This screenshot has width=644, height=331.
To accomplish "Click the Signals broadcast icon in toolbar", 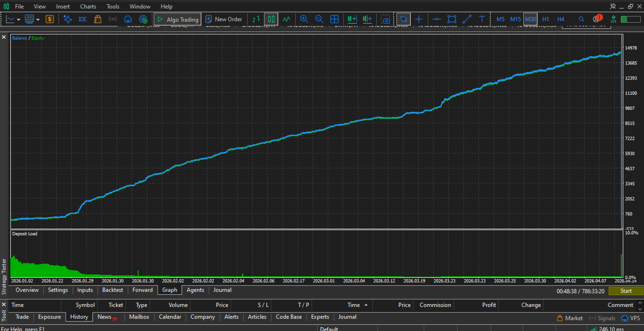I will tap(113, 19).
